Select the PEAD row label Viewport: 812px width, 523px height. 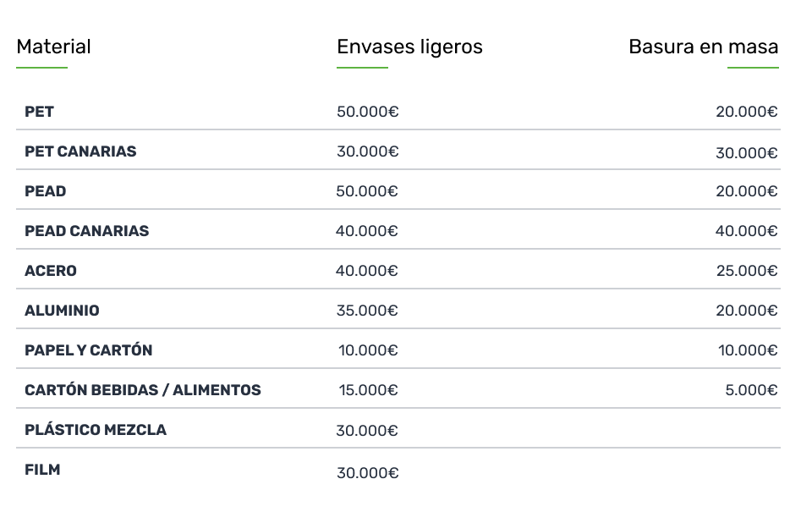pos(46,191)
